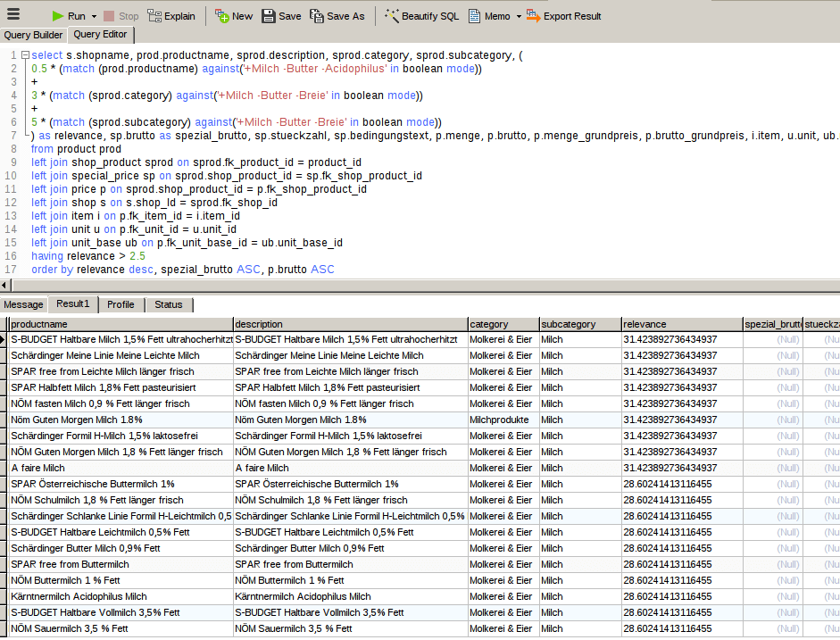Click the Export Result icon
The image size is (840, 640).
tap(533, 16)
